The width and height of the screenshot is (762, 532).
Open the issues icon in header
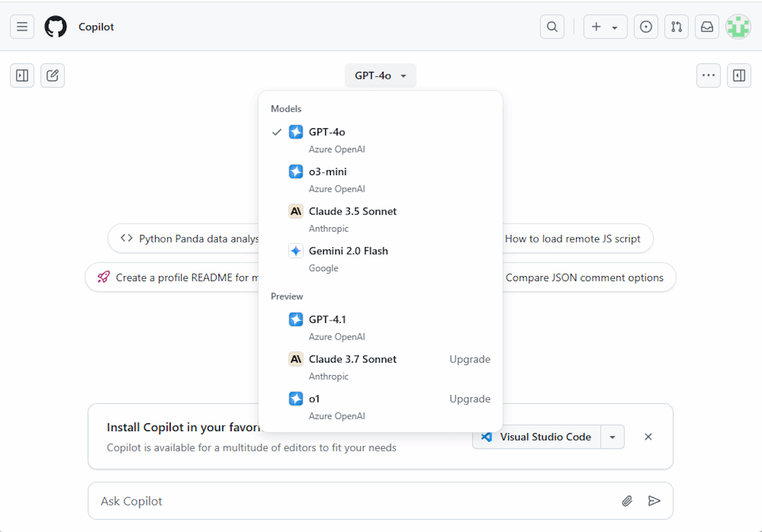tap(646, 27)
